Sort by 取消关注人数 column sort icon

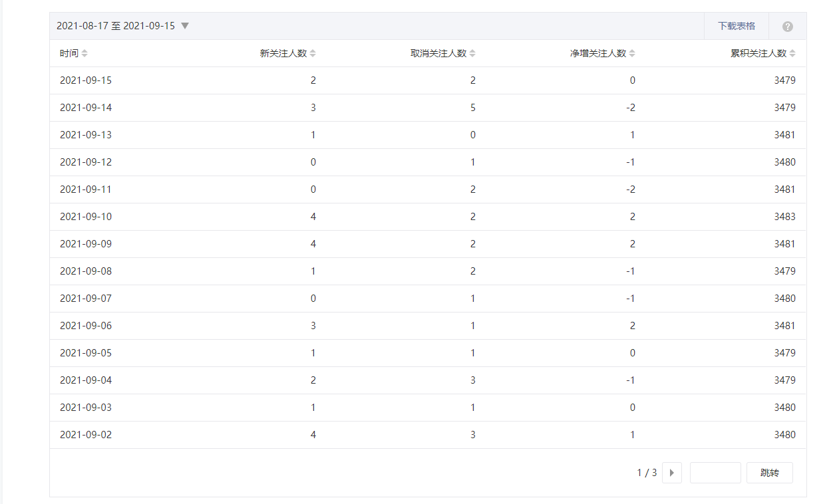[x=472, y=53]
